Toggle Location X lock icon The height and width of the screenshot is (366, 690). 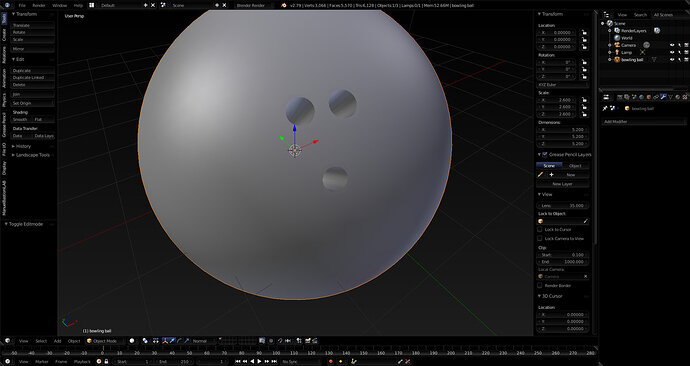pyautogui.click(x=584, y=33)
